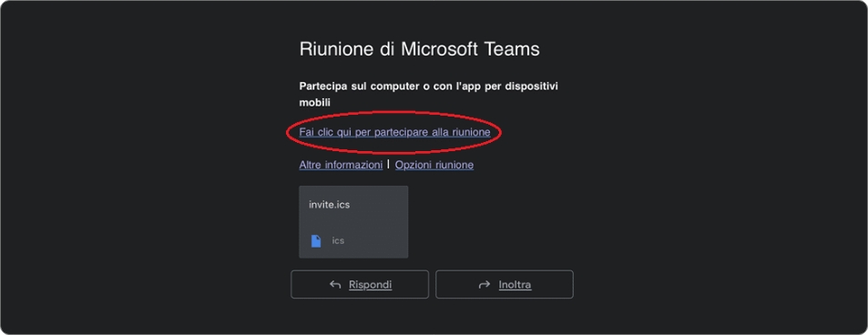Select the 'invite.ics' file name text

pos(330,204)
